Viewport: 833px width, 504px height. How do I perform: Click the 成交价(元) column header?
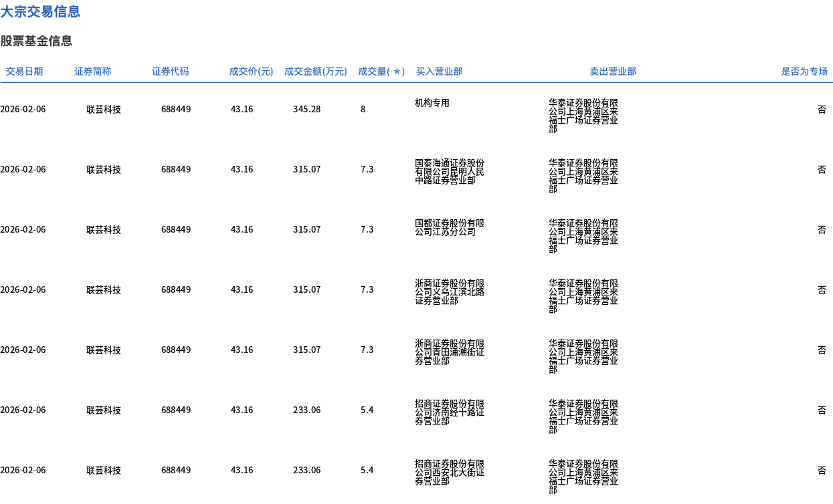[x=252, y=72]
